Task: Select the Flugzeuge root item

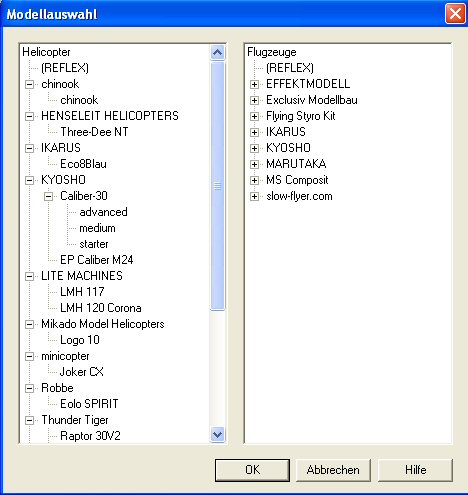Action: (272, 52)
